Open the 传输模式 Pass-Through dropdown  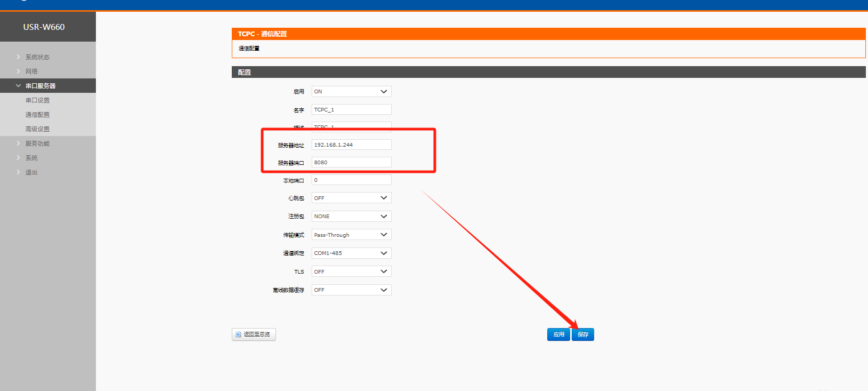[351, 235]
